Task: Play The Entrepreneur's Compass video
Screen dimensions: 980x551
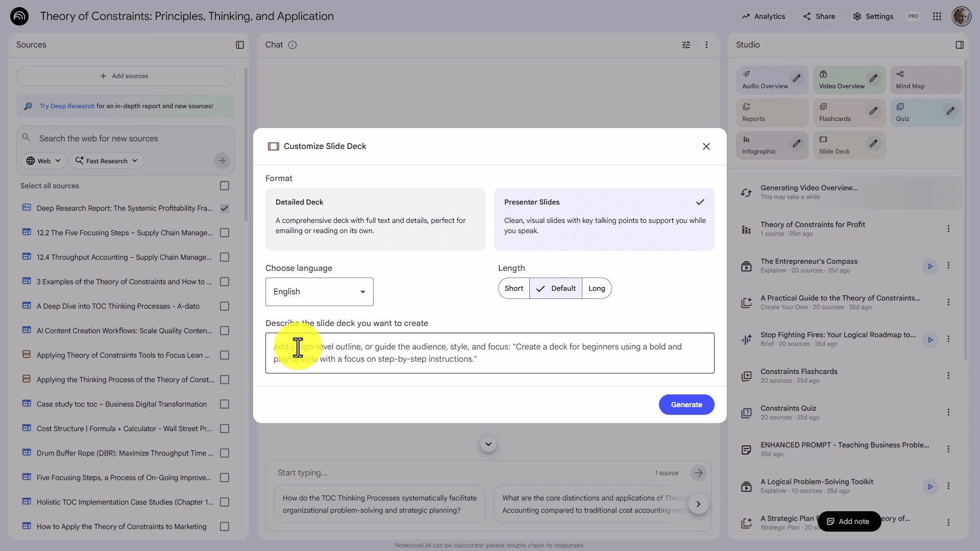Action: tap(930, 266)
